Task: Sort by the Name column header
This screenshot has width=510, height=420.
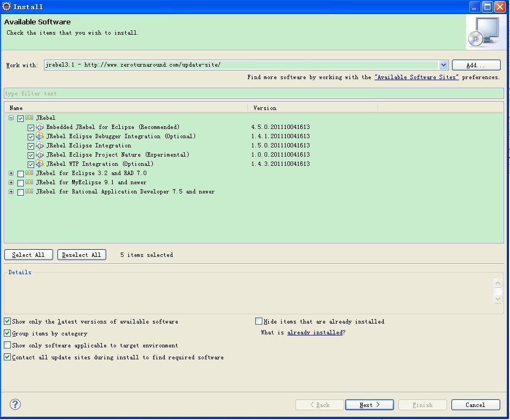Action: point(126,108)
